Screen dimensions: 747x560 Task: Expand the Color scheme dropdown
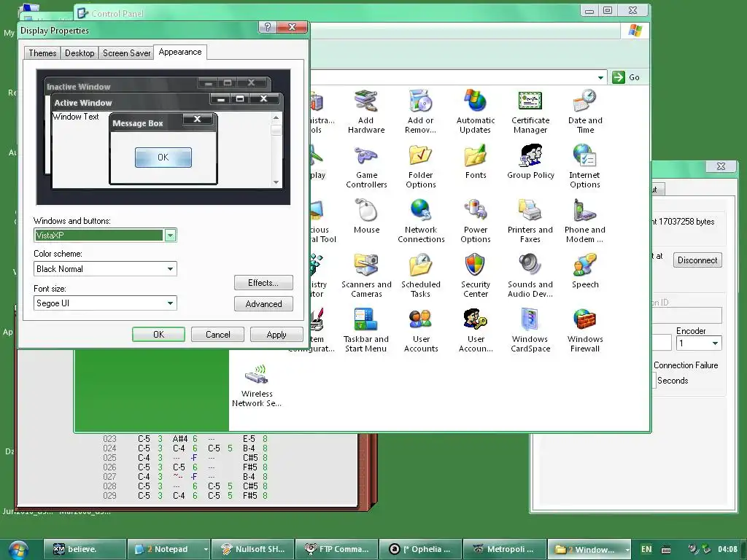[x=170, y=269]
